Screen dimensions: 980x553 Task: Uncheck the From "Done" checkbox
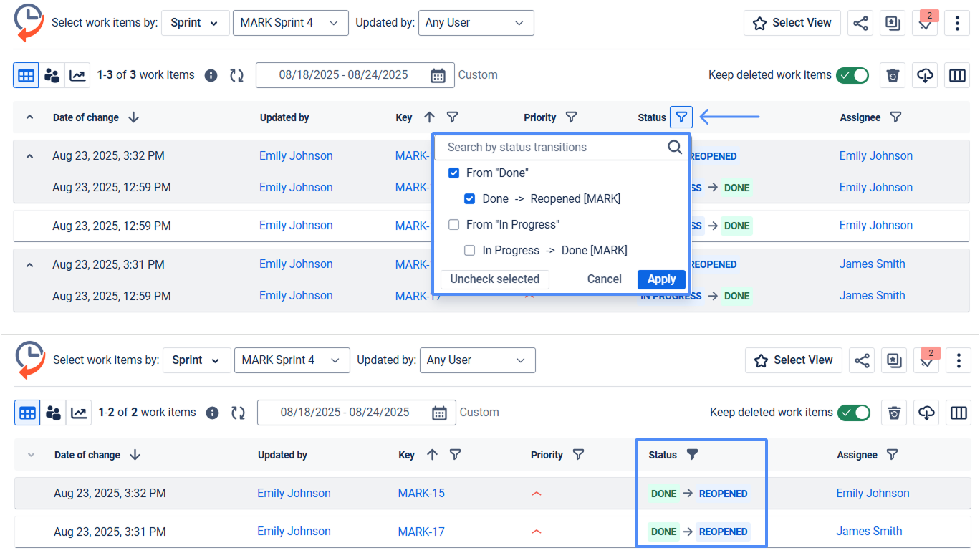[x=453, y=173]
